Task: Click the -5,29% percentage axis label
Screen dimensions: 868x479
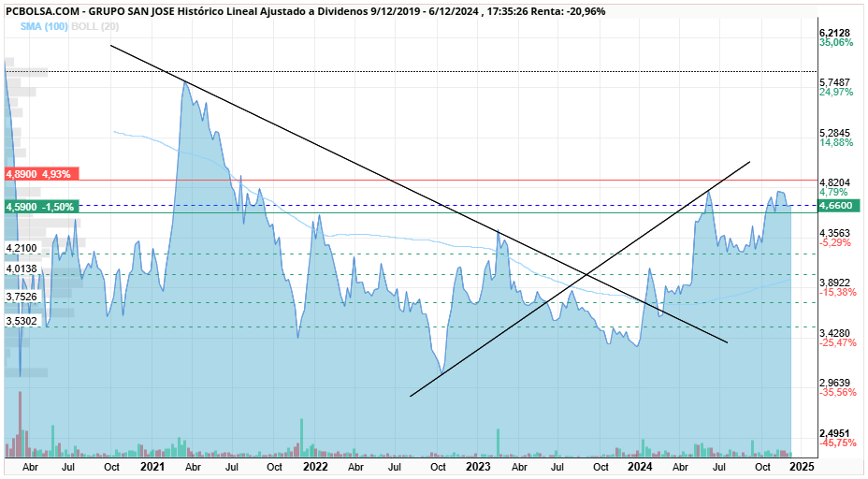Action: click(835, 242)
